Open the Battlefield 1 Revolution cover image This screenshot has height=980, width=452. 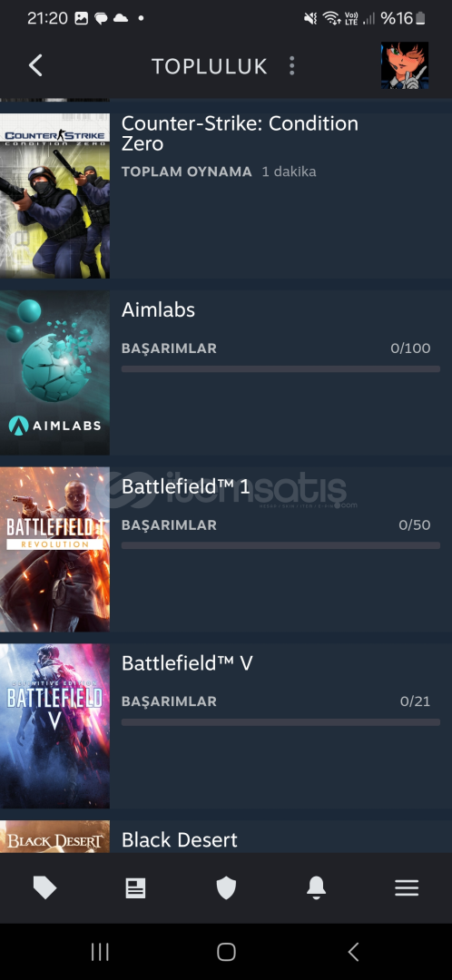54,549
